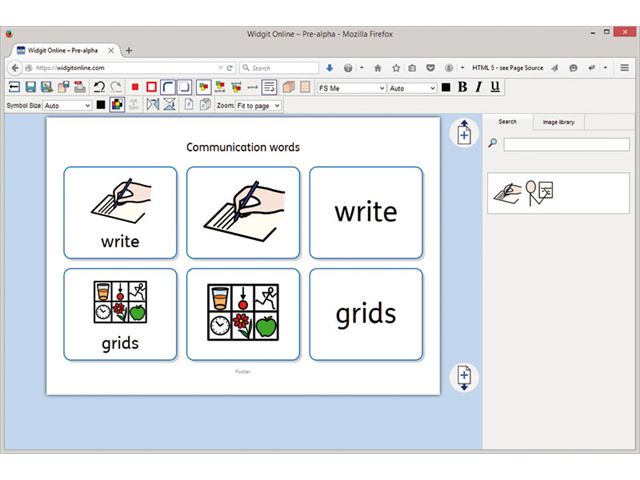Select the solid red filled square icon
Screen dimensions: 640x480
(x=135, y=87)
